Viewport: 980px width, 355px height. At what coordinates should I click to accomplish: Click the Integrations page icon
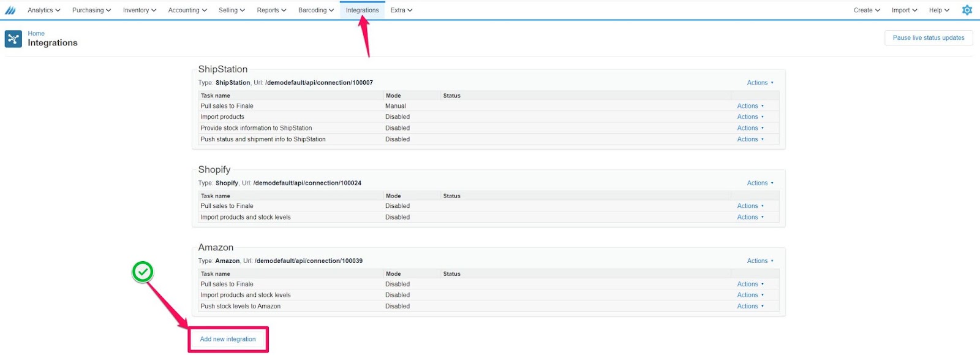point(13,39)
